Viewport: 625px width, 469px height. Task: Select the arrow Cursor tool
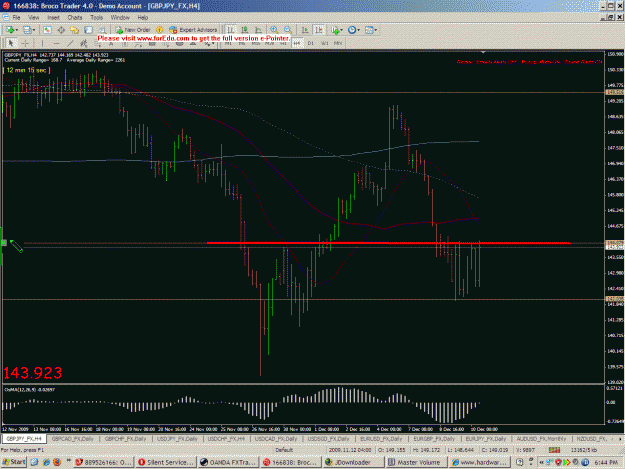[11, 43]
